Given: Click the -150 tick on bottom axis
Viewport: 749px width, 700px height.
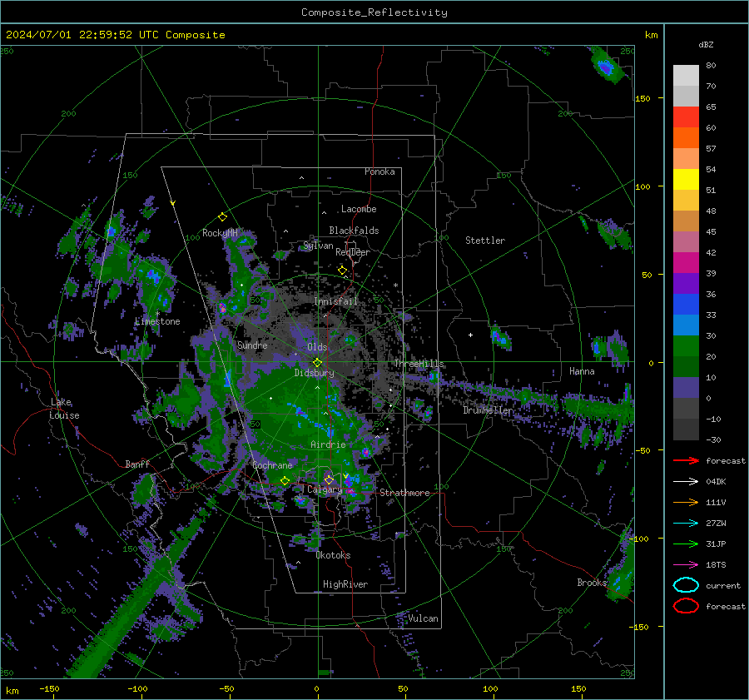Looking at the screenshot, I should [x=49, y=688].
